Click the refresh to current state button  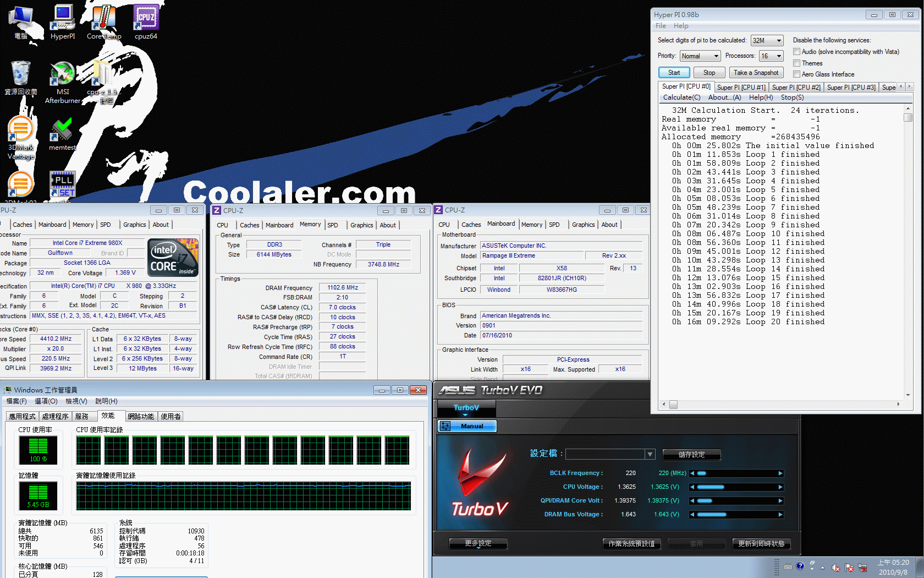[x=761, y=544]
